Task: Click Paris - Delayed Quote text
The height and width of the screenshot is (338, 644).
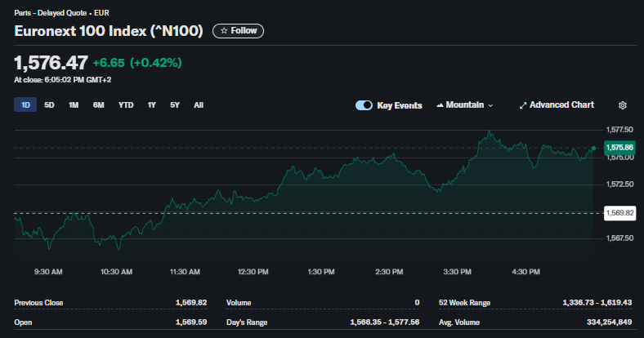Action: [61, 13]
